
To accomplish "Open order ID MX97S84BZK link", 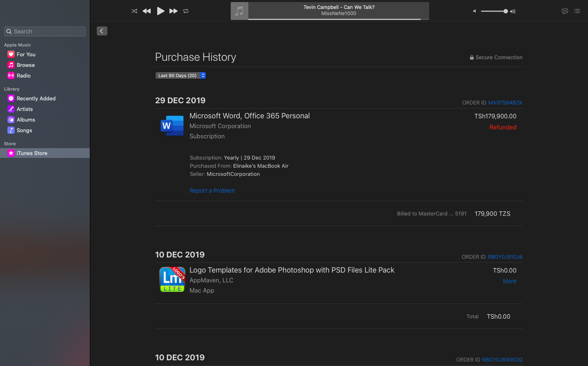I will pos(506,103).
